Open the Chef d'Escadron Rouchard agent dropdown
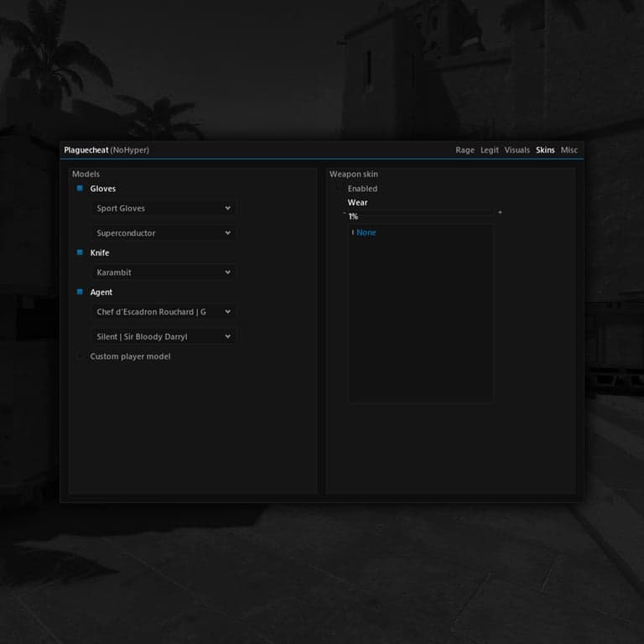Viewport: 644px width, 644px height. [164, 312]
